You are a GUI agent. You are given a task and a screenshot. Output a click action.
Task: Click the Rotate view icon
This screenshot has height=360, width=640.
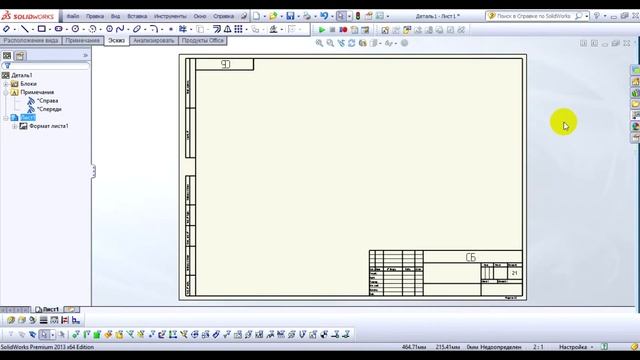coord(351,43)
